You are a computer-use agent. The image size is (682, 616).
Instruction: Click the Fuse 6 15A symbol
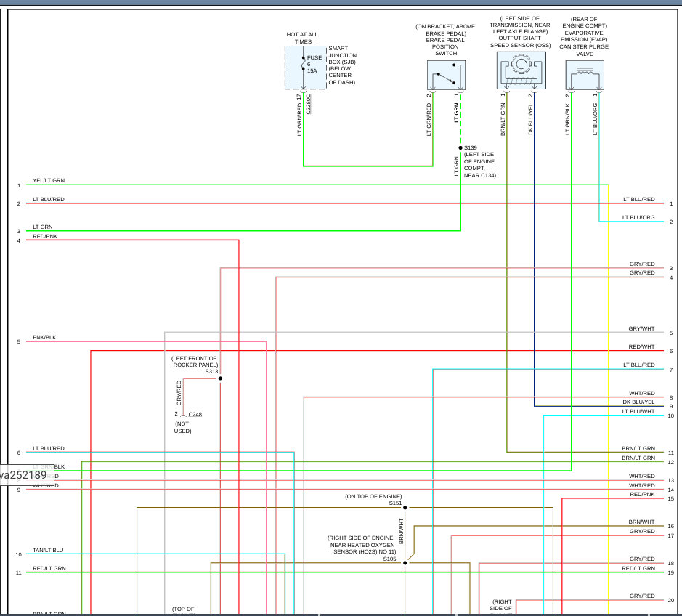click(304, 65)
